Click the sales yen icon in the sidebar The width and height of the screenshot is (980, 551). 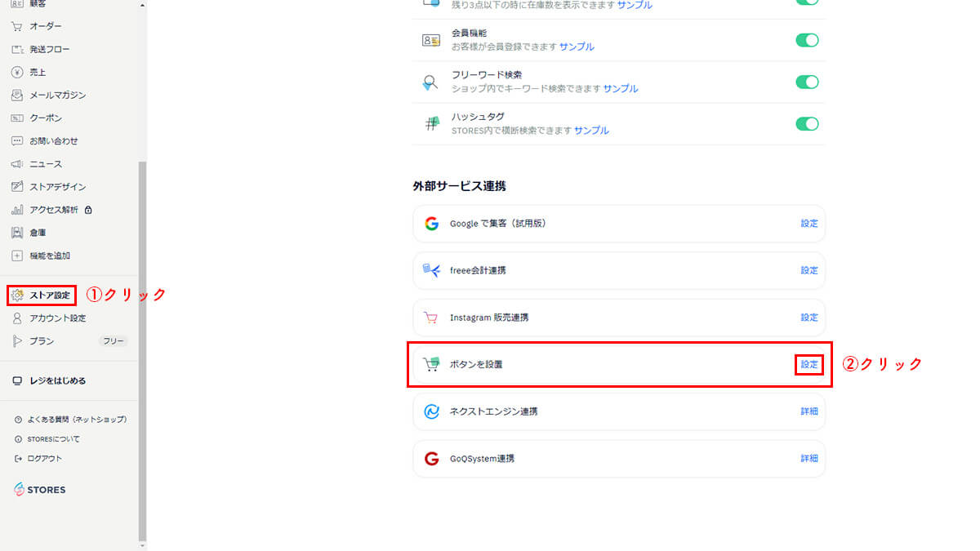point(17,72)
